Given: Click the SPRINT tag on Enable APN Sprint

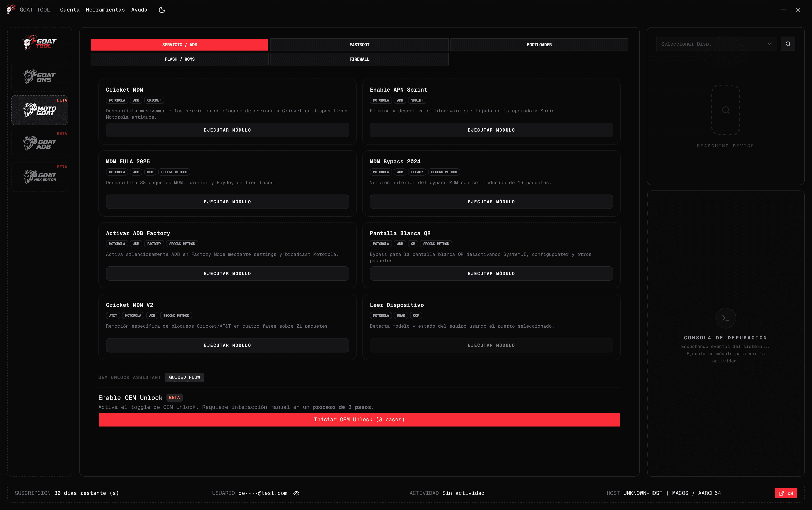Looking at the screenshot, I should (417, 100).
